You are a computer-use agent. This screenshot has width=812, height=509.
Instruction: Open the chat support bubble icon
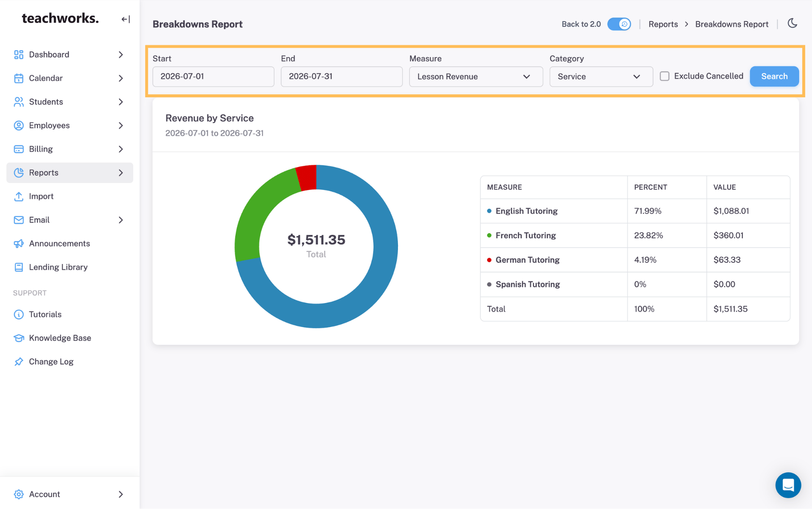(788, 485)
